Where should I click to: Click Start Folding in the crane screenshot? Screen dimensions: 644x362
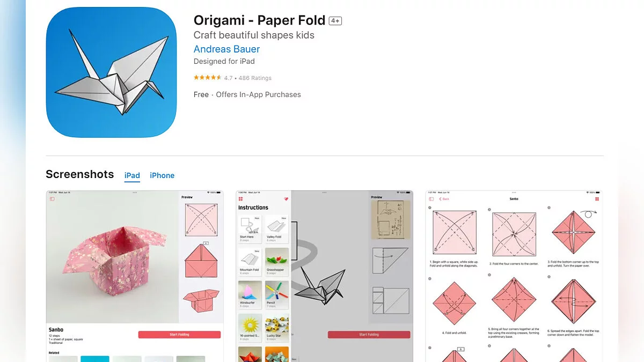point(369,335)
